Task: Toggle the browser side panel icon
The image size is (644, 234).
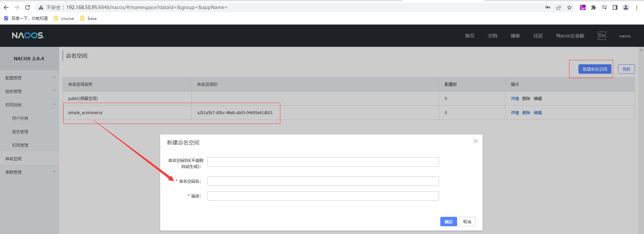Action: coord(615,7)
